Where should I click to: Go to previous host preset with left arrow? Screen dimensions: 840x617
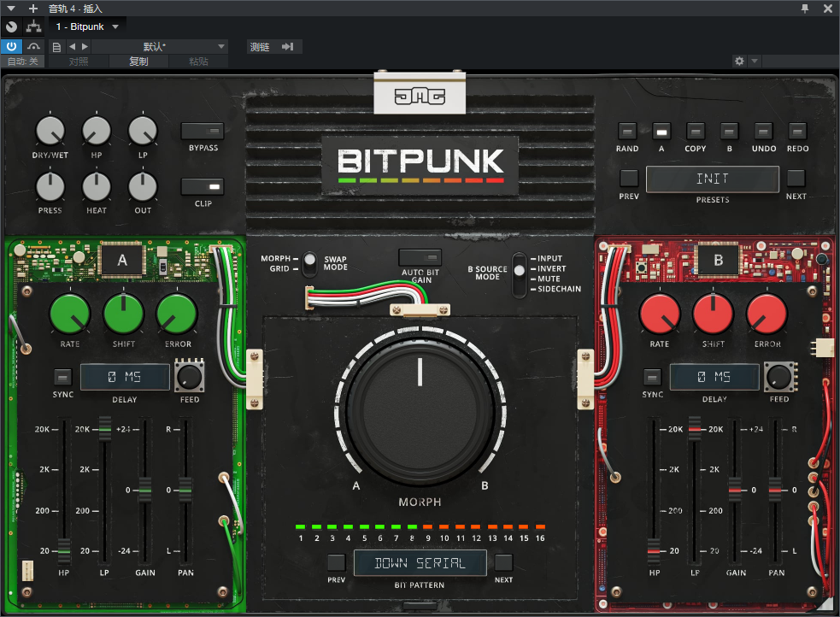[x=73, y=47]
